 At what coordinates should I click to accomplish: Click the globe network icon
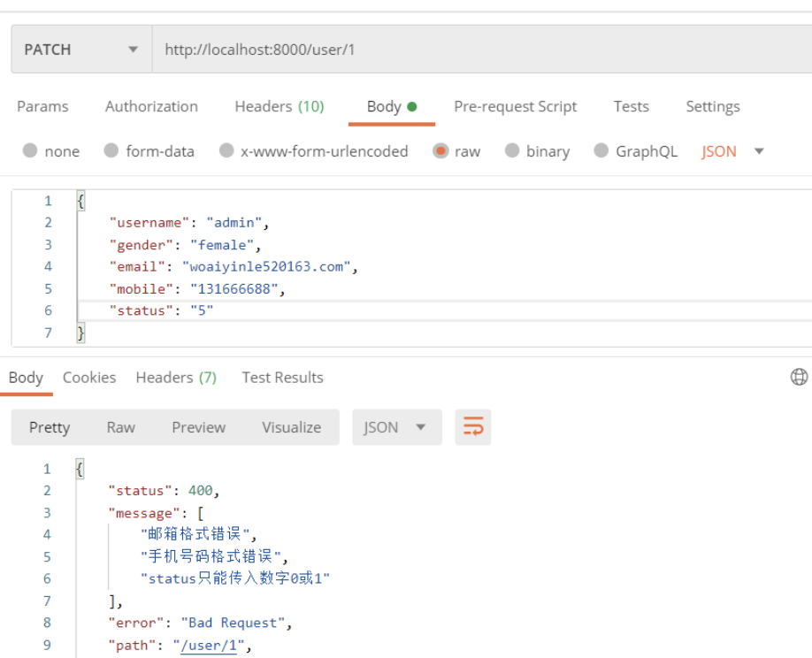point(798,378)
